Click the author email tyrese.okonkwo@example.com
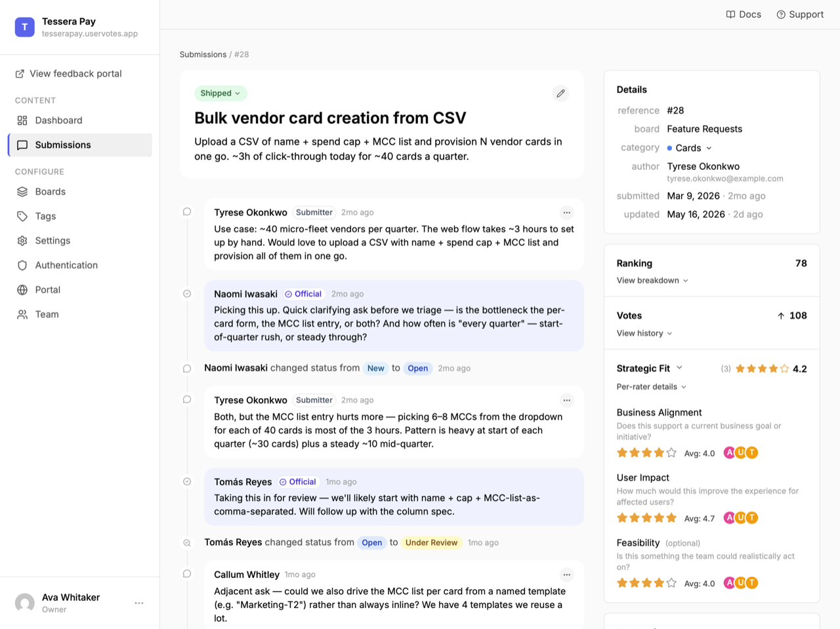 725,178
